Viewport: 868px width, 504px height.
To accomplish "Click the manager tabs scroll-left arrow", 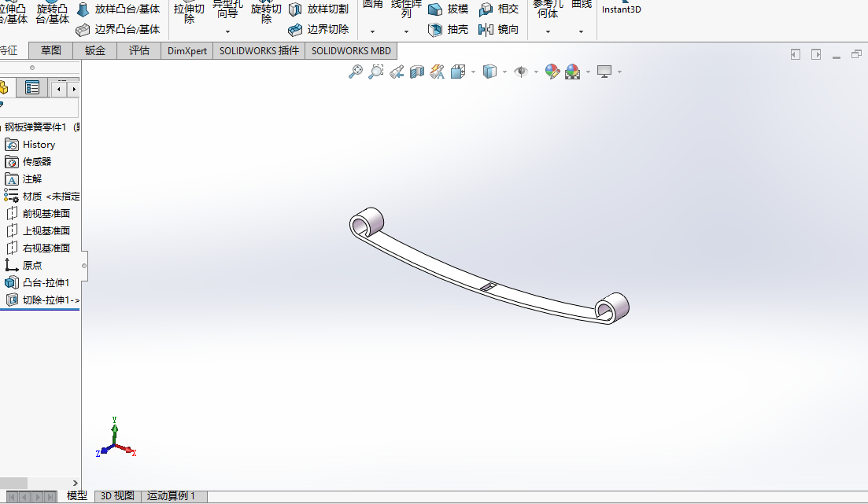I will tap(59, 89).
